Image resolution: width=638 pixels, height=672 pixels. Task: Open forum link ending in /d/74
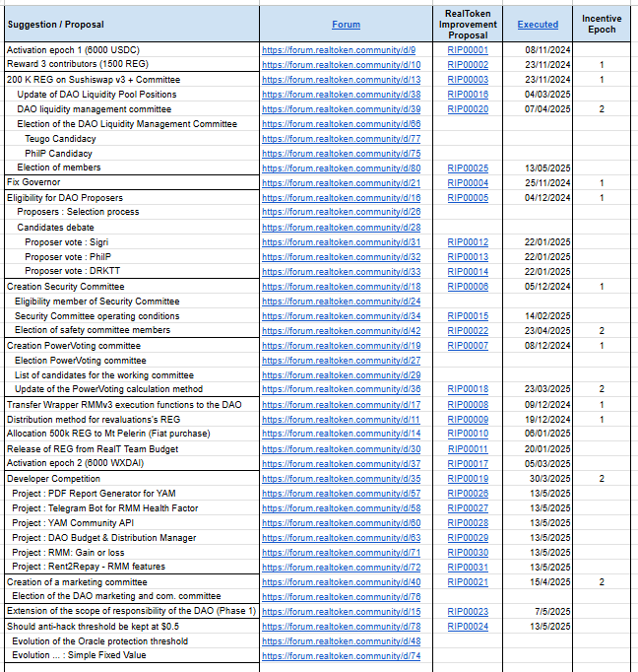pyautogui.click(x=342, y=655)
